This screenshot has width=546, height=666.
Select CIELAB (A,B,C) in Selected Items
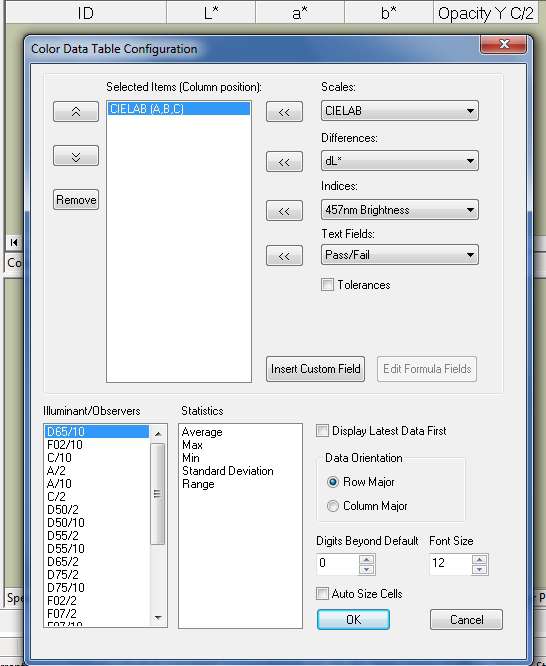coord(179,109)
